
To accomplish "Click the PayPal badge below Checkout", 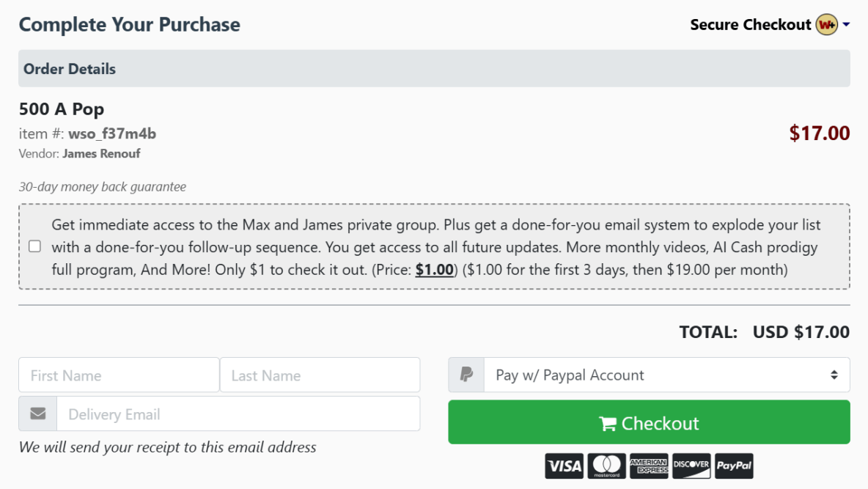I will click(x=734, y=466).
